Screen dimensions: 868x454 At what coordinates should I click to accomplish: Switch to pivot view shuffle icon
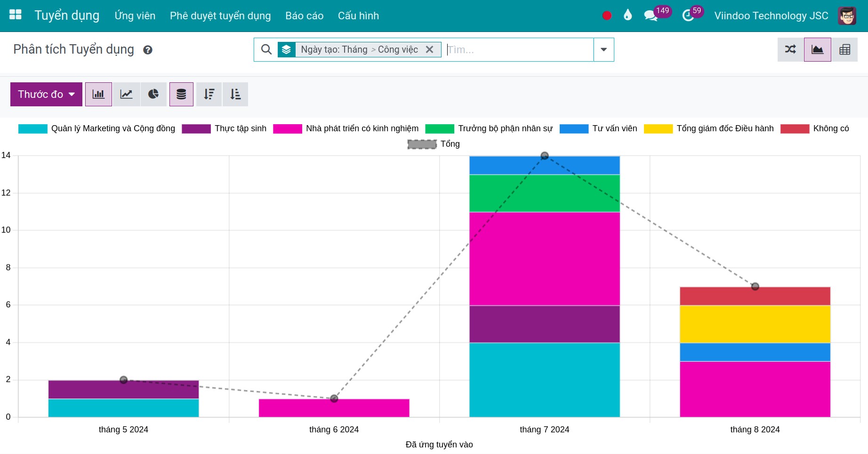tap(791, 49)
